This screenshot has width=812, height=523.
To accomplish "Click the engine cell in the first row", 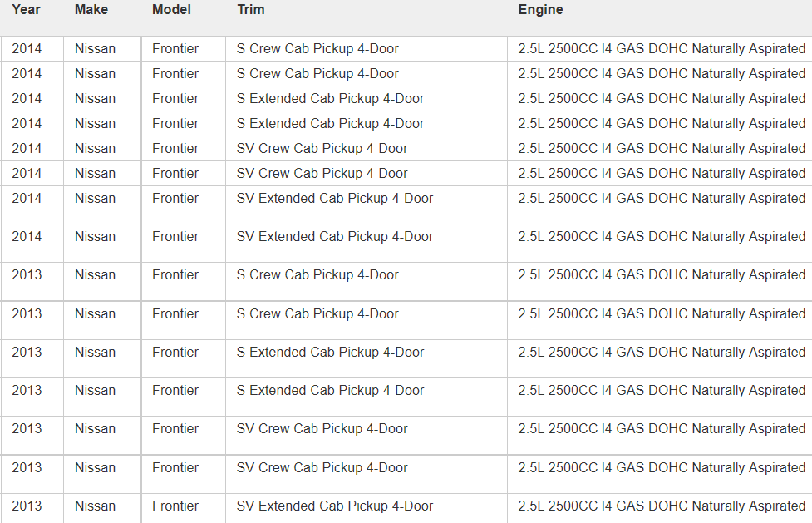I will pos(662,49).
